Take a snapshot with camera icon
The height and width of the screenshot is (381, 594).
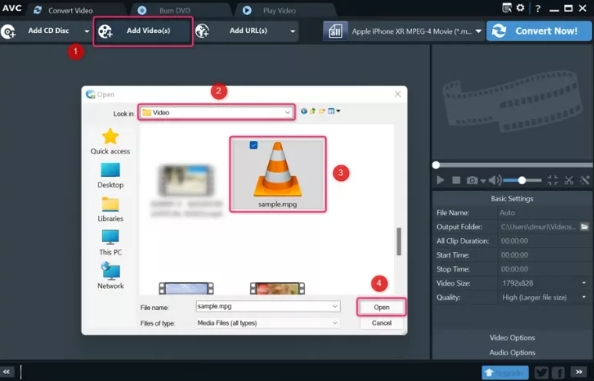pyautogui.click(x=472, y=180)
